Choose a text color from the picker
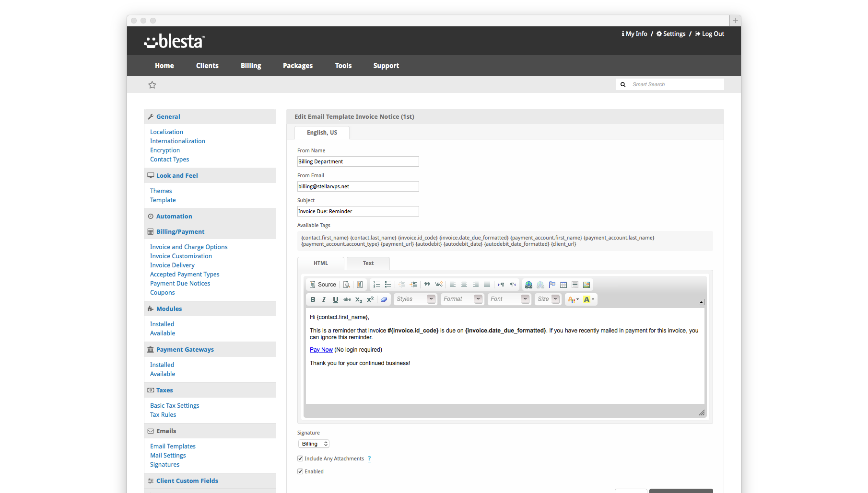Viewport: 868px width, 493px height. coord(573,299)
